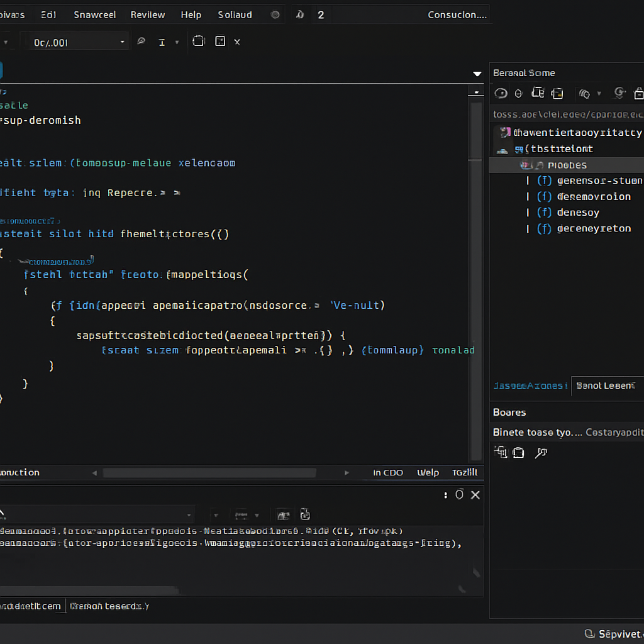Click the oval sync icon in Beranol Some panel
Image resolution: width=644 pixels, height=644 pixels.
pyautogui.click(x=501, y=94)
